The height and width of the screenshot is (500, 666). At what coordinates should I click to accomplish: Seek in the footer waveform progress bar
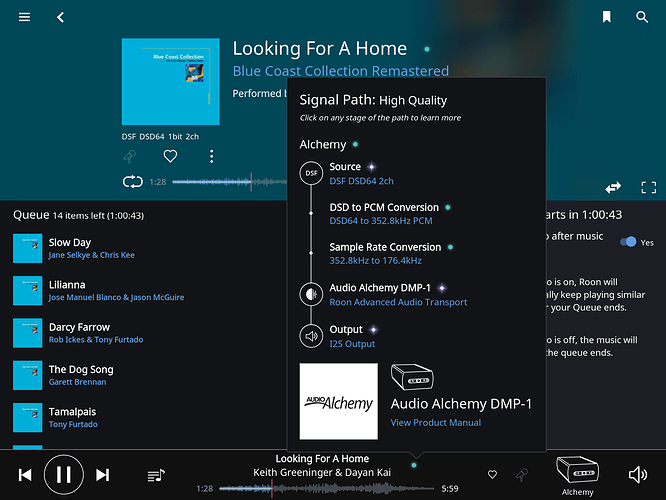click(326, 489)
